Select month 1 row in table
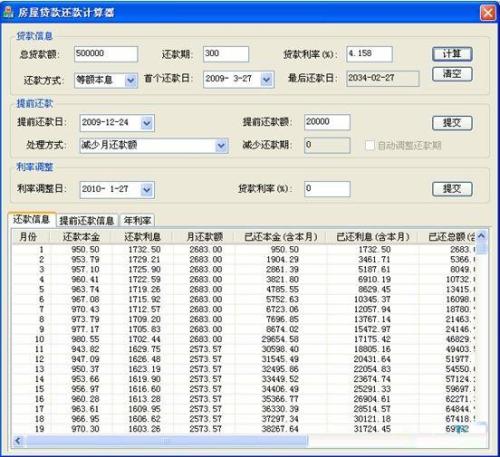The image size is (500, 457). [x=244, y=249]
